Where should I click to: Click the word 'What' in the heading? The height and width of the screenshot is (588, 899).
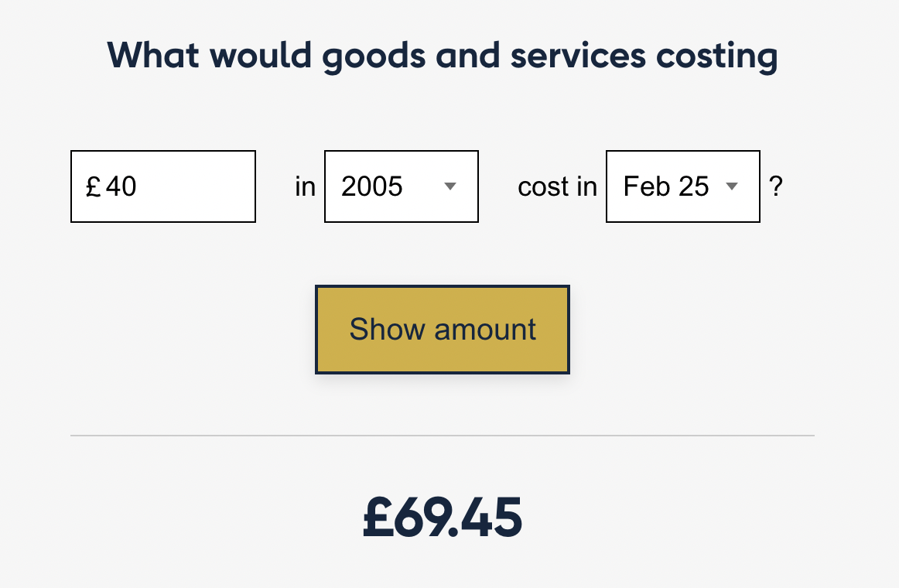pyautogui.click(x=152, y=55)
